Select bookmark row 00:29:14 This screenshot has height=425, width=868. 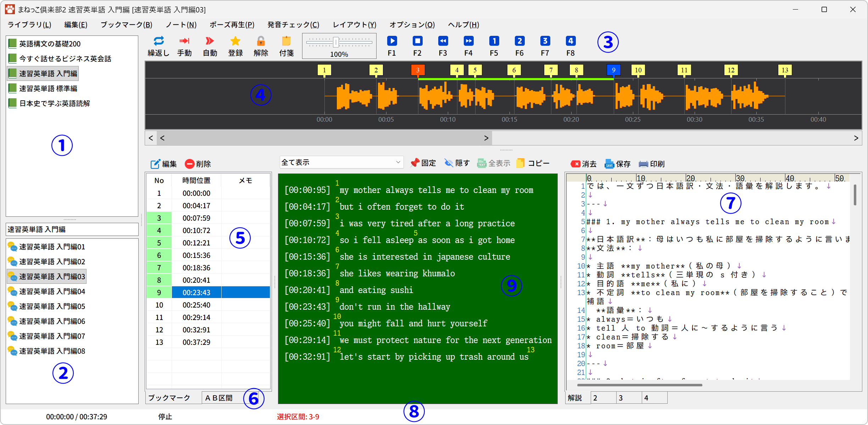[208, 317]
